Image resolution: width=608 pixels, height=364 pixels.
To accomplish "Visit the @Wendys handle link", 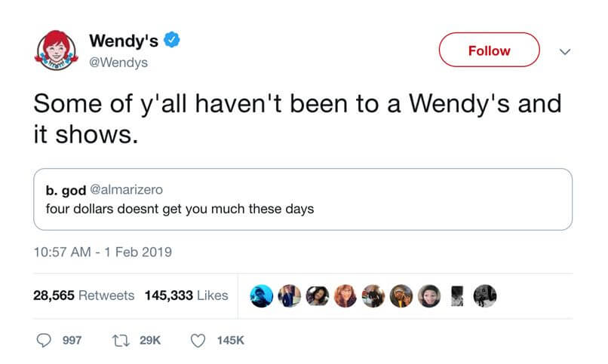I will (118, 63).
